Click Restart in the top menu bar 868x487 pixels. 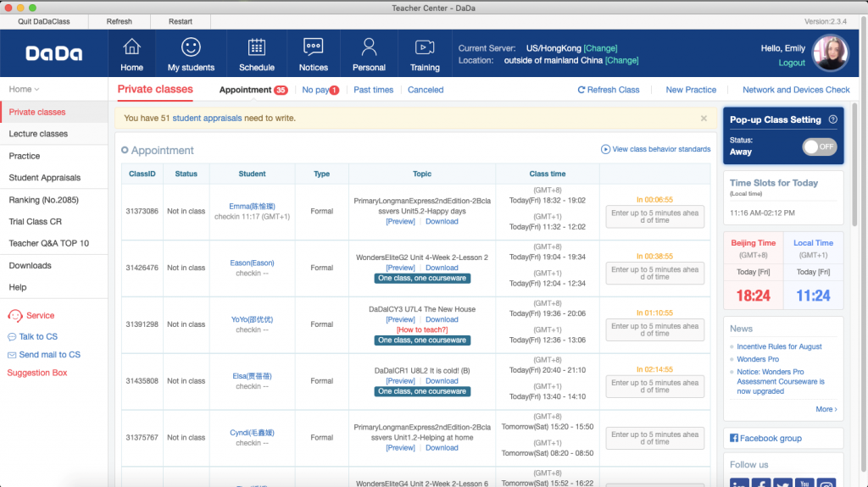click(x=181, y=21)
